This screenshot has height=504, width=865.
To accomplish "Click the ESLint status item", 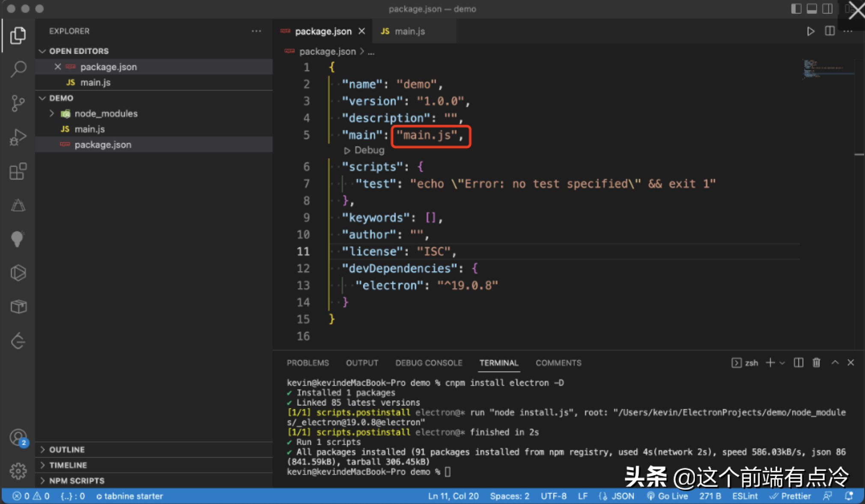I will pos(745,496).
